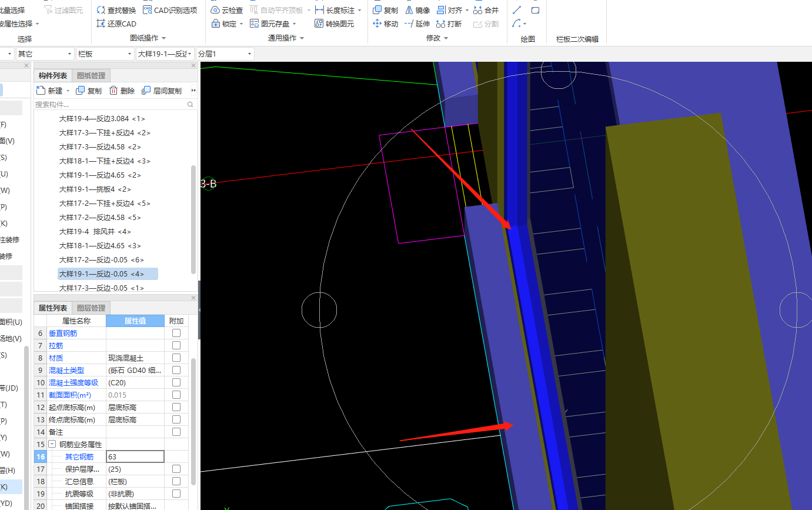
Task: Click the 搜索构件 search field
Action: point(109,104)
